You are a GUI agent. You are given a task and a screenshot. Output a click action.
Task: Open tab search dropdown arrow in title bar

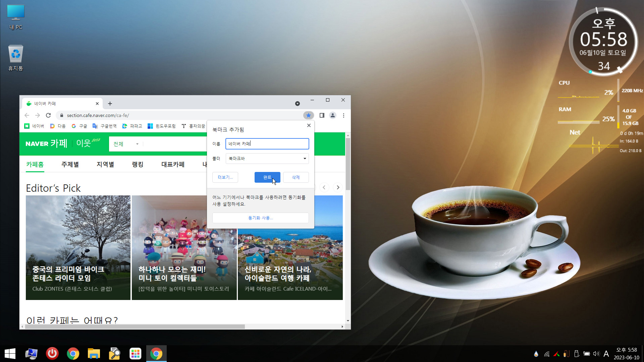pos(297,104)
